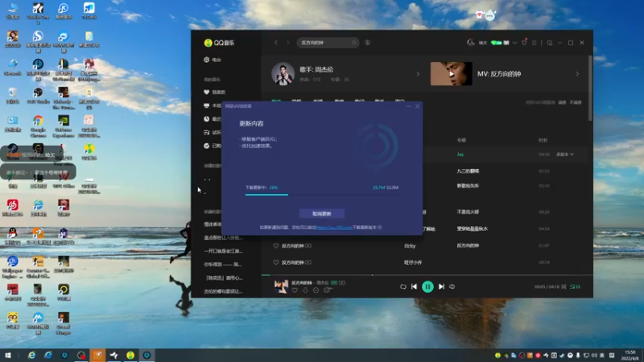Open the main menu hamburger icon
The image size is (644, 362).
pos(534,43)
